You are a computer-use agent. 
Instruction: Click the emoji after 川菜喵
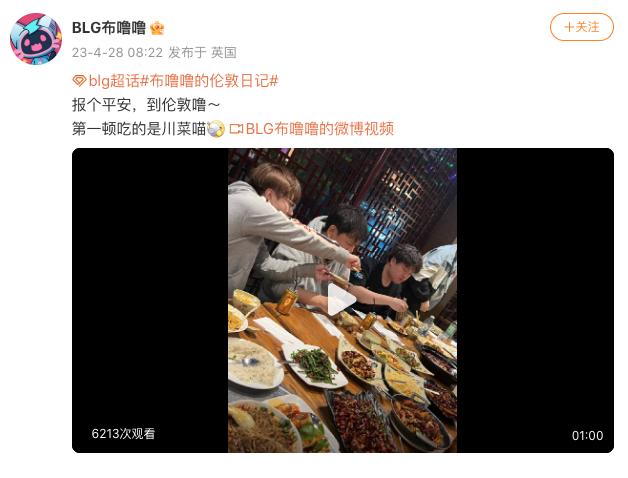(x=216, y=129)
